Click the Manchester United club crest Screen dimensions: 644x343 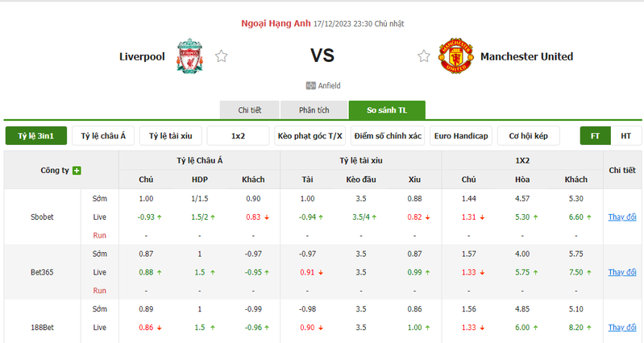pyautogui.click(x=456, y=56)
